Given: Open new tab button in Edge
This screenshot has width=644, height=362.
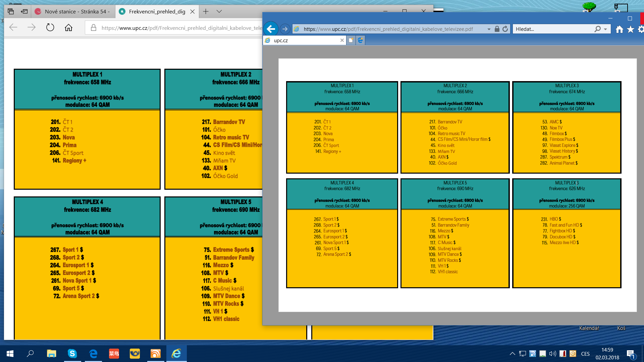Looking at the screenshot, I should click(x=206, y=11).
